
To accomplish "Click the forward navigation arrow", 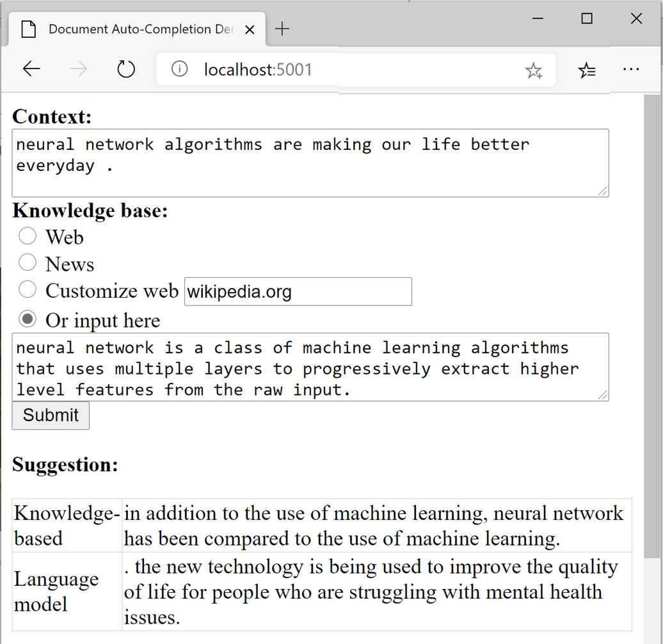I will pyautogui.click(x=79, y=69).
